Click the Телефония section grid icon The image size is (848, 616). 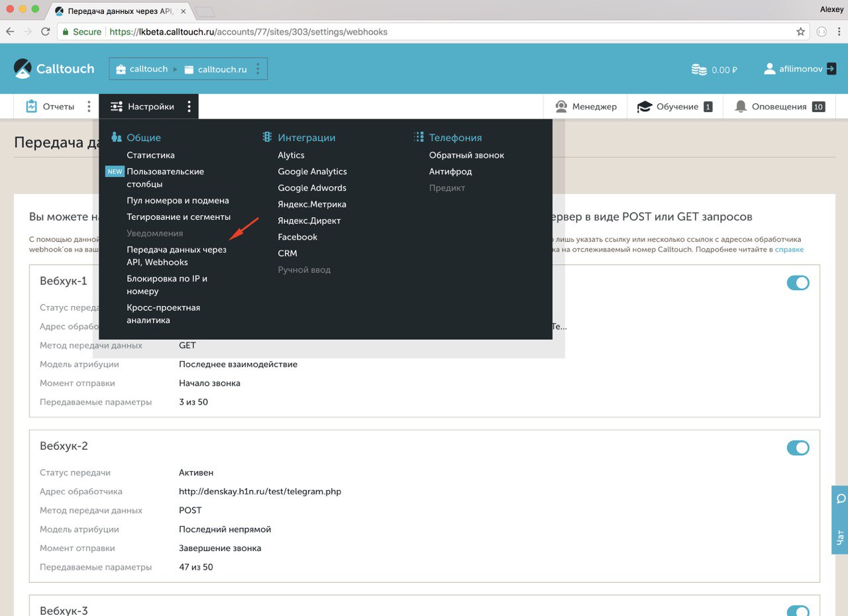coord(419,137)
